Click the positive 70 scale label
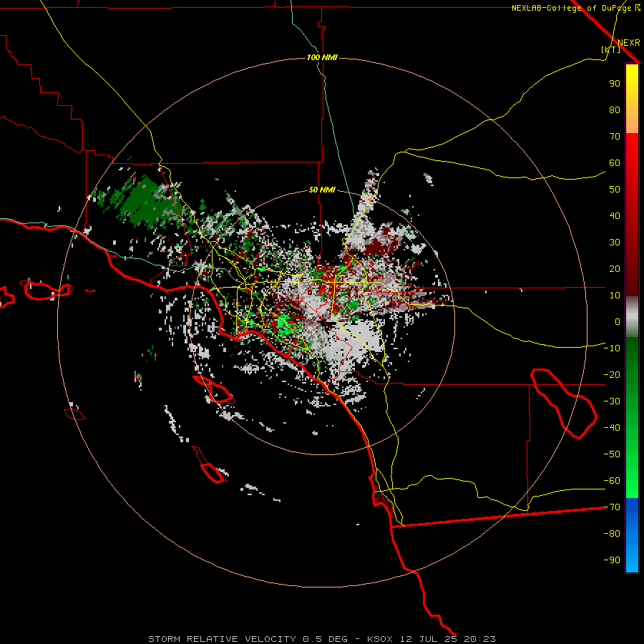The width and height of the screenshot is (644, 644). click(x=615, y=137)
